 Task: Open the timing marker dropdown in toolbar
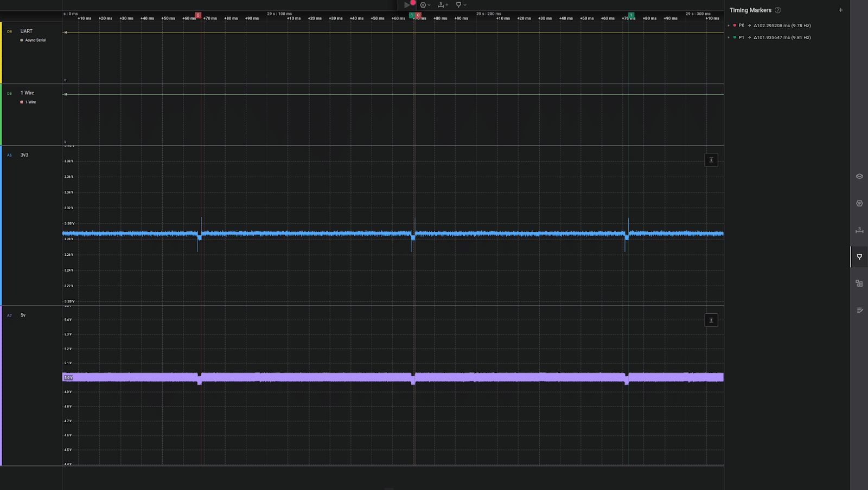(x=461, y=5)
